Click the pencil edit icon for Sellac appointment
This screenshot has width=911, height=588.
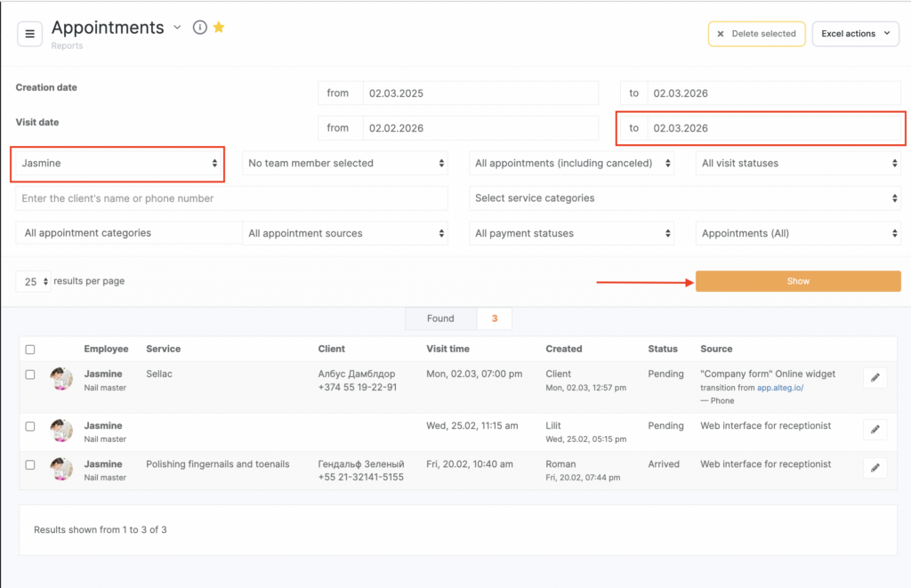[875, 378]
